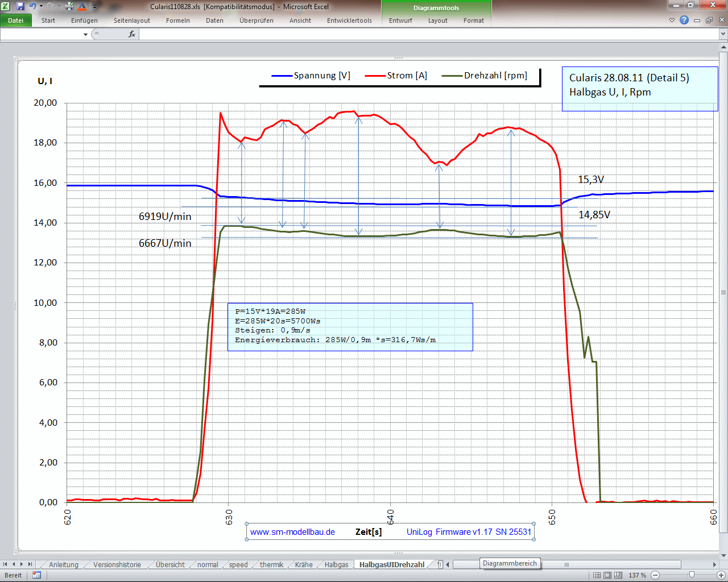Zoom in with the plus icon

point(722,575)
